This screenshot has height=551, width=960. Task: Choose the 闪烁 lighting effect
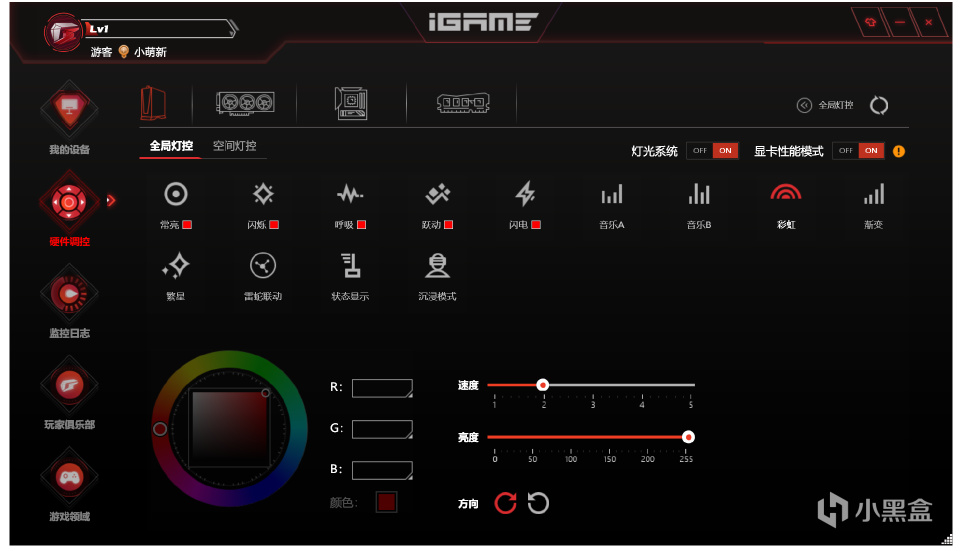click(x=263, y=206)
